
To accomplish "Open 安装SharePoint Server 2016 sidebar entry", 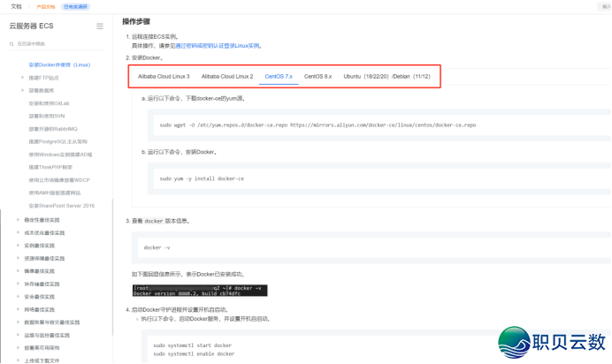I will click(x=61, y=206).
